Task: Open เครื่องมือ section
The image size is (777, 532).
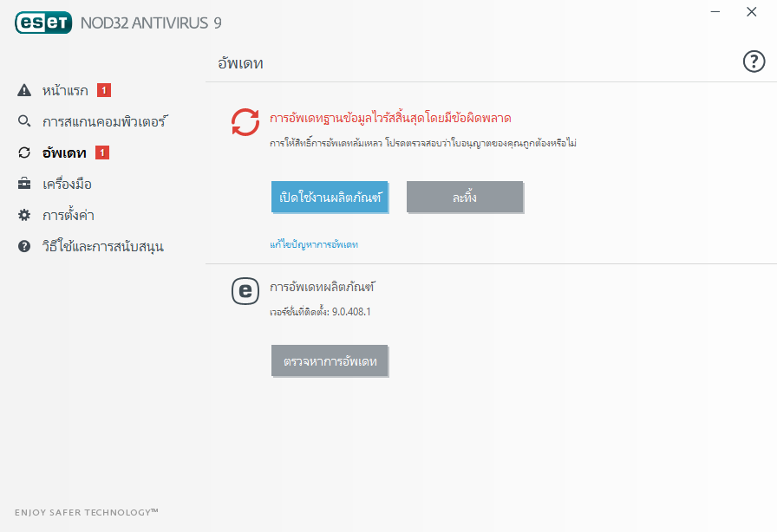Action: (67, 185)
